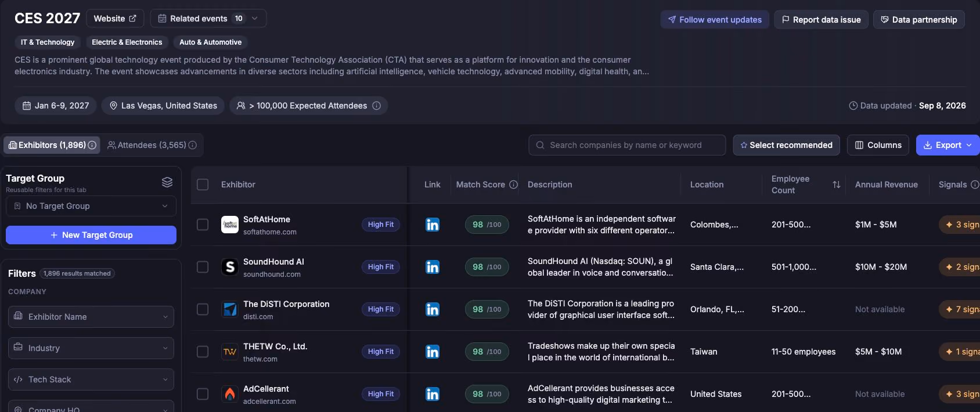Open the event Website link

115,19
